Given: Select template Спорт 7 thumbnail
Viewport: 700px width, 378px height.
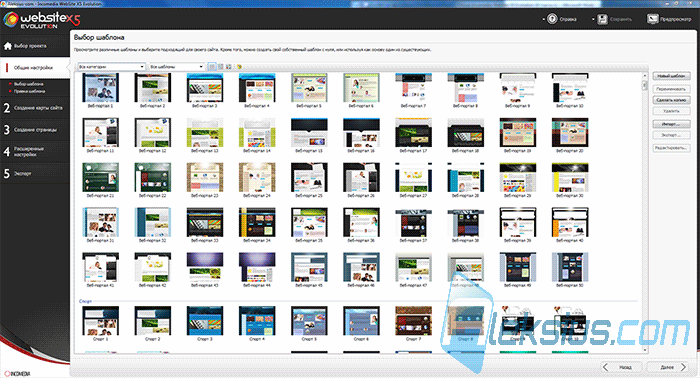Looking at the screenshot, I should tap(413, 320).
